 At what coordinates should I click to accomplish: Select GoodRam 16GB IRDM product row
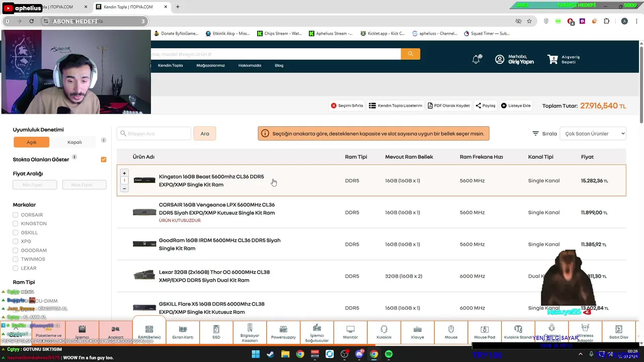(371, 244)
